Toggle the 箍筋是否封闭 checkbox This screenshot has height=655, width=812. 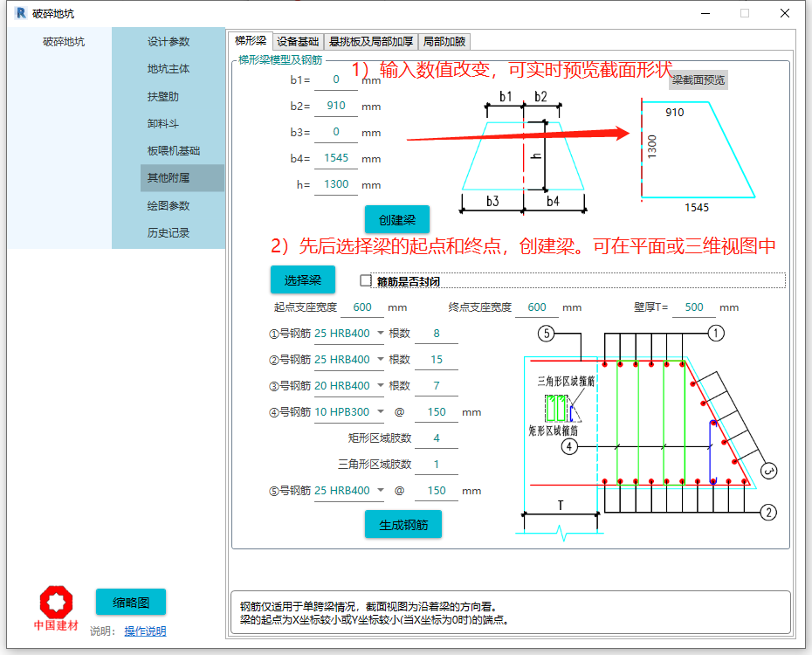366,280
